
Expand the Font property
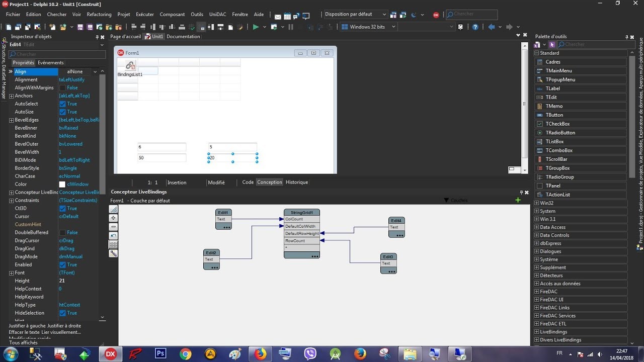click(11, 273)
